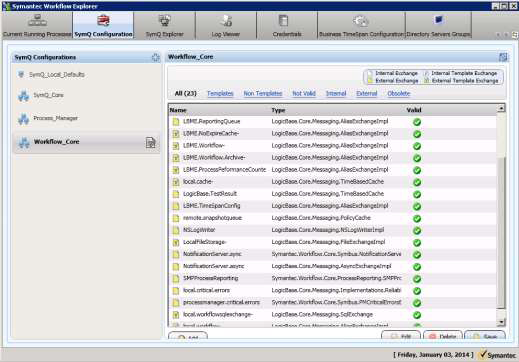Click the exchange list scrollbar thumb

pos(501,232)
